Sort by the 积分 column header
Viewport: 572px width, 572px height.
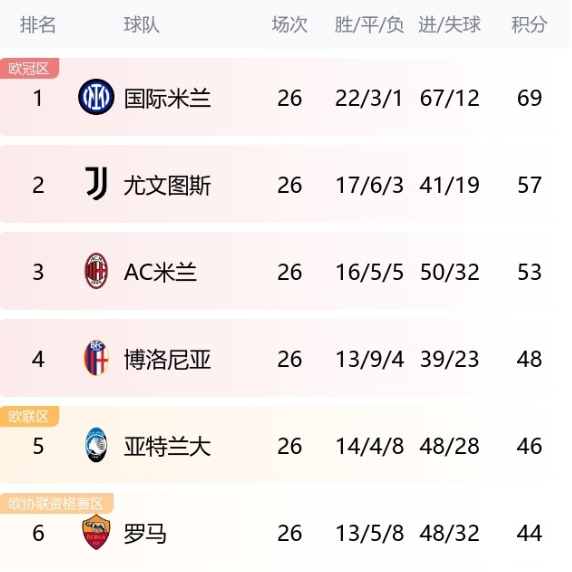point(529,25)
